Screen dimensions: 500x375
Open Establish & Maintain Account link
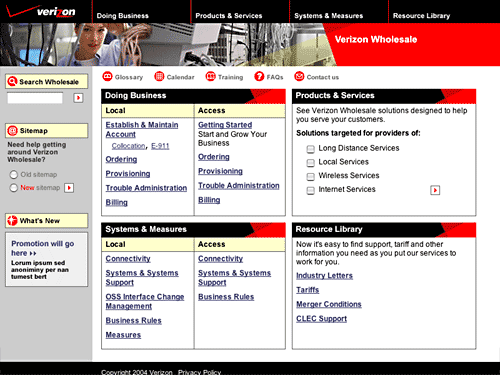(142, 129)
